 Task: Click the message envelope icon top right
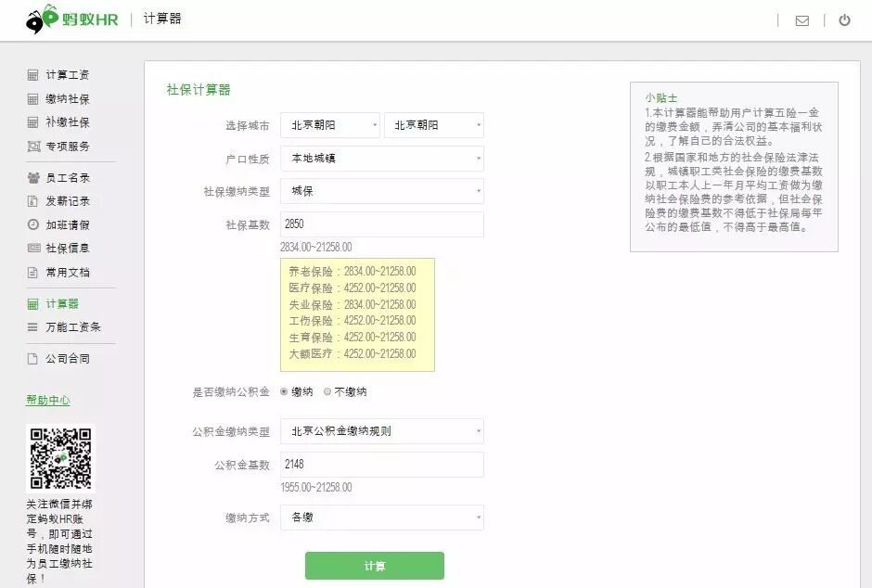(x=801, y=19)
